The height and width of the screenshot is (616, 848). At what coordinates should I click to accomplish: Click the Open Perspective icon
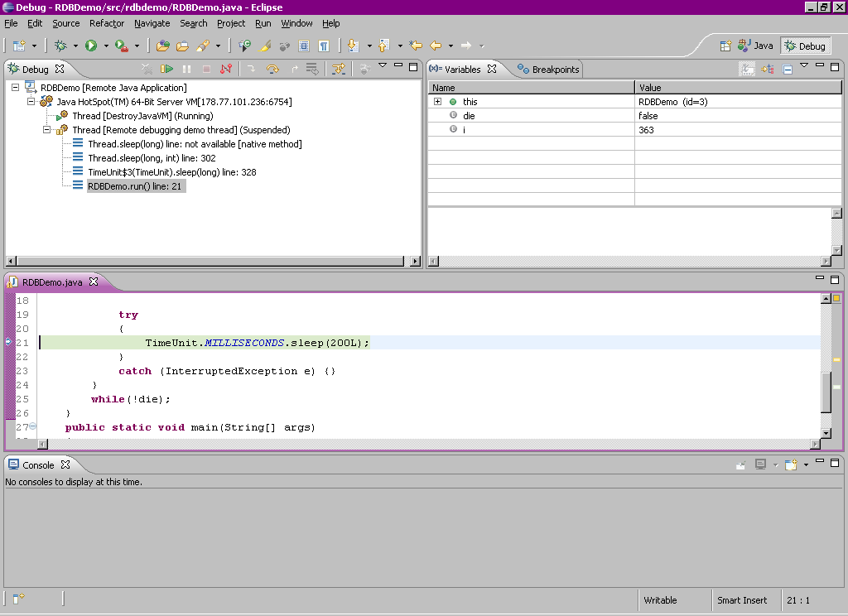click(x=725, y=46)
